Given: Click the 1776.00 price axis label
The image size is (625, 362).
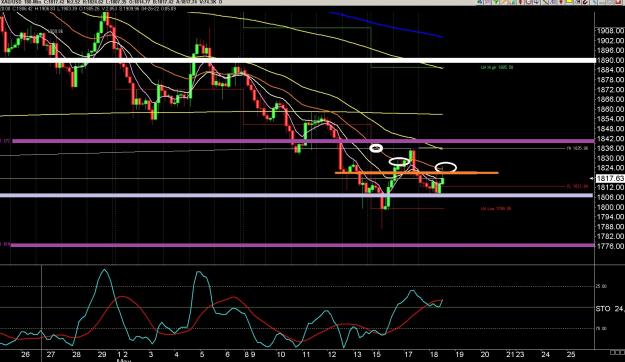Looking at the screenshot, I should point(610,246).
